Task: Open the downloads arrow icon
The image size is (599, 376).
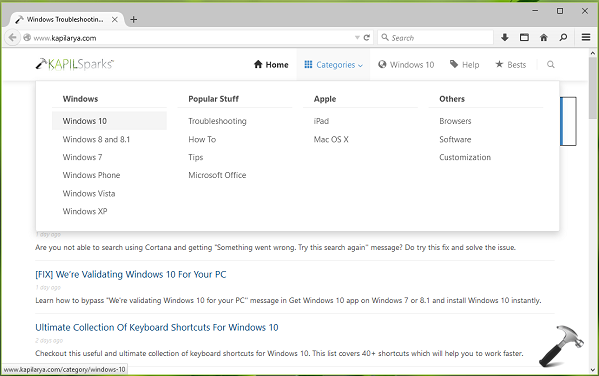Action: [505, 37]
